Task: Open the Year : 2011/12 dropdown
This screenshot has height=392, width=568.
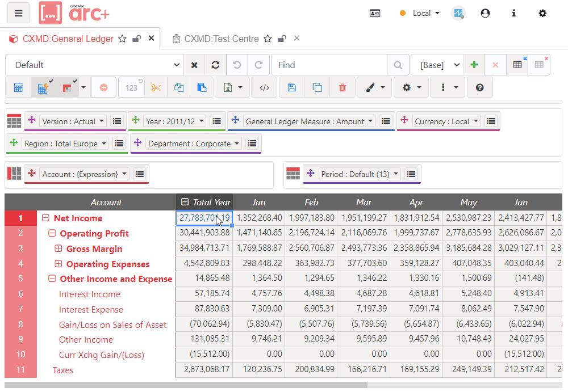Action: click(x=175, y=121)
